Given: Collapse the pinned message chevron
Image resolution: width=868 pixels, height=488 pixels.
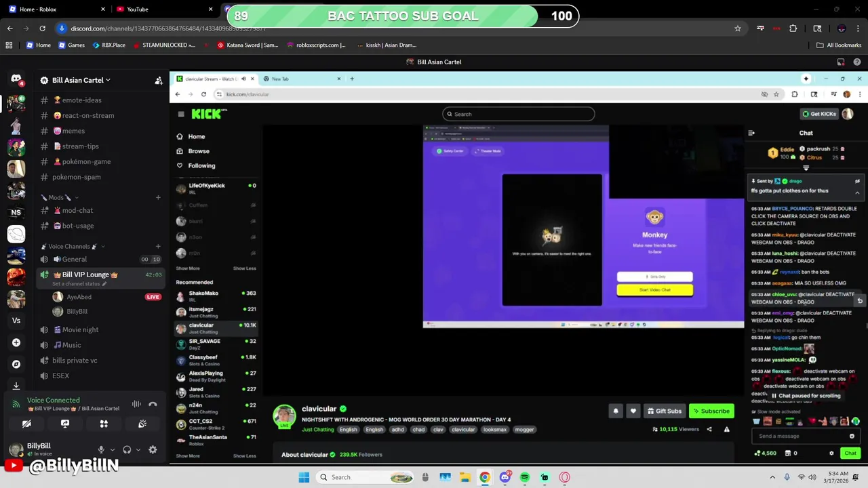Looking at the screenshot, I should pos(857,193).
